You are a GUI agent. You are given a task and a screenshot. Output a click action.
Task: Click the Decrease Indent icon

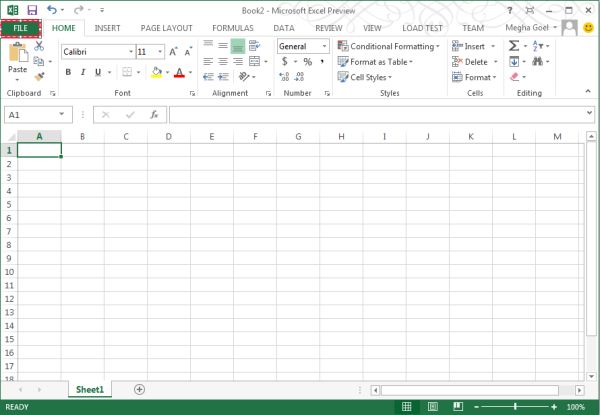pos(208,77)
